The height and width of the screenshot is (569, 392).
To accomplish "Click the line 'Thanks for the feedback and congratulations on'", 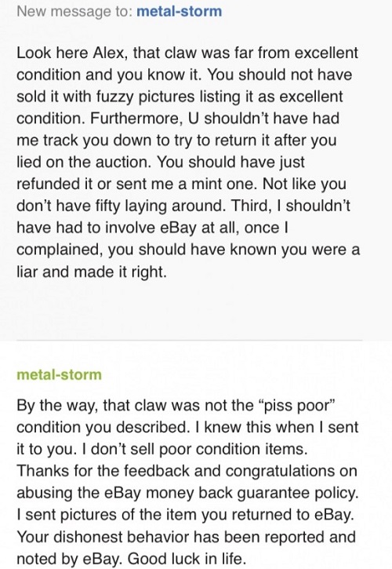I will (x=187, y=471).
